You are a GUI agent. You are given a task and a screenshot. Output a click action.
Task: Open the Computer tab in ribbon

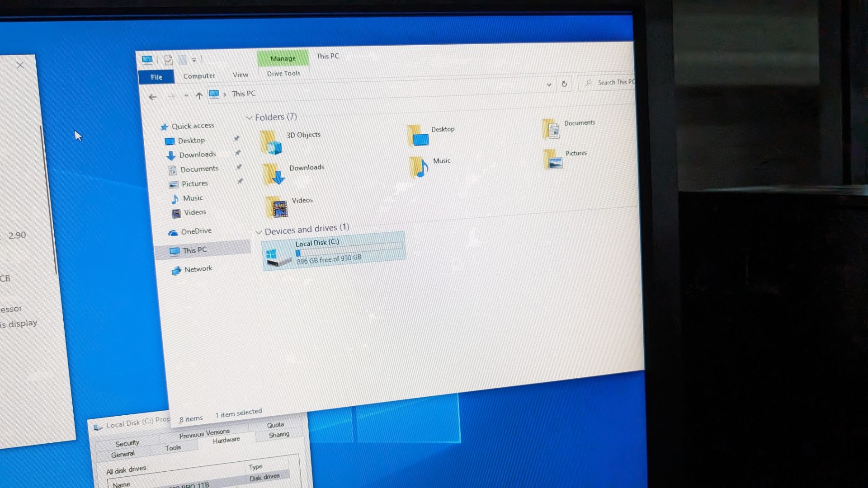pyautogui.click(x=200, y=75)
